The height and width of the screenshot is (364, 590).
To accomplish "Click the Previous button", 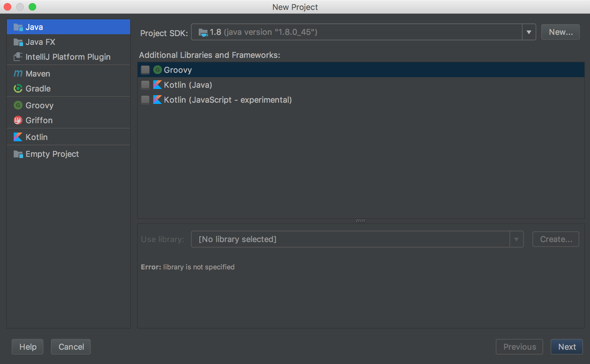I will [519, 347].
